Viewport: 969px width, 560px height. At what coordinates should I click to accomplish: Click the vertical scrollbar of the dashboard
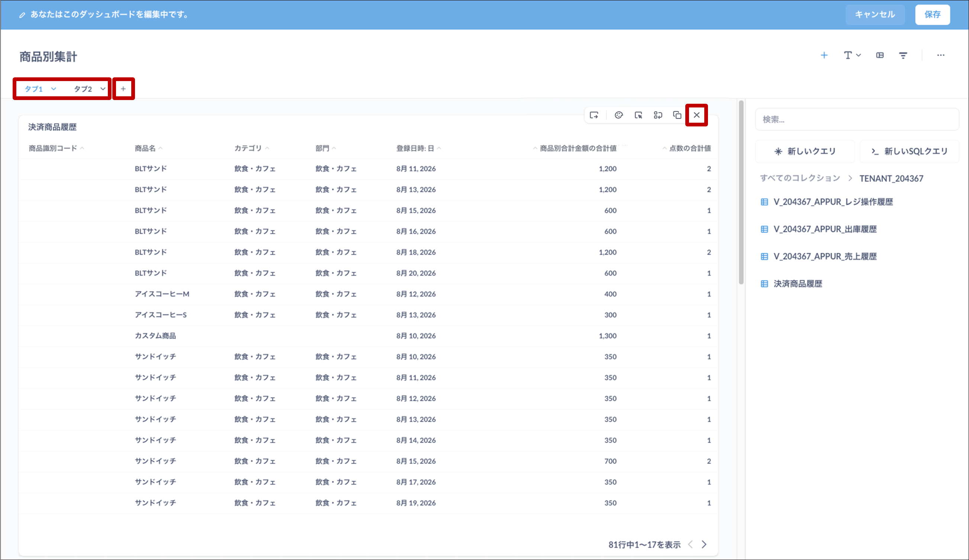pos(741,192)
